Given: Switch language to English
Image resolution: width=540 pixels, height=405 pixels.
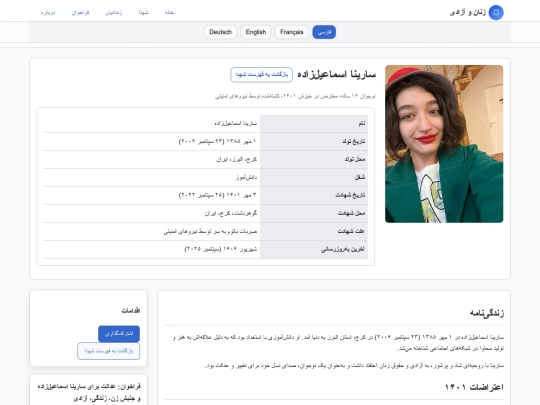Looking at the screenshot, I should pyautogui.click(x=256, y=32).
